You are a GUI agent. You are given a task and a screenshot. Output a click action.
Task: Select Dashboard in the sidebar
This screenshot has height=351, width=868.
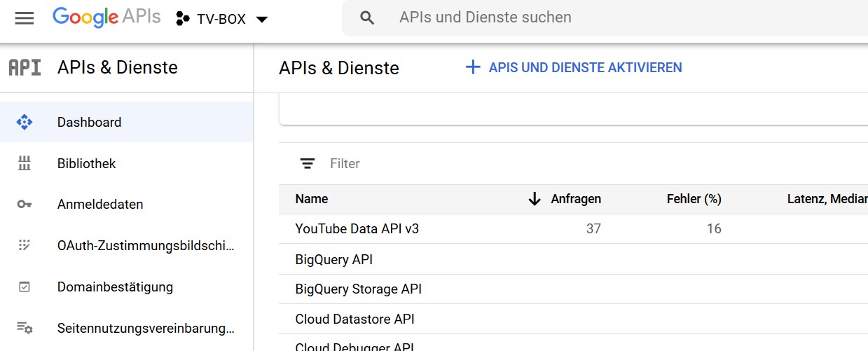click(x=127, y=122)
